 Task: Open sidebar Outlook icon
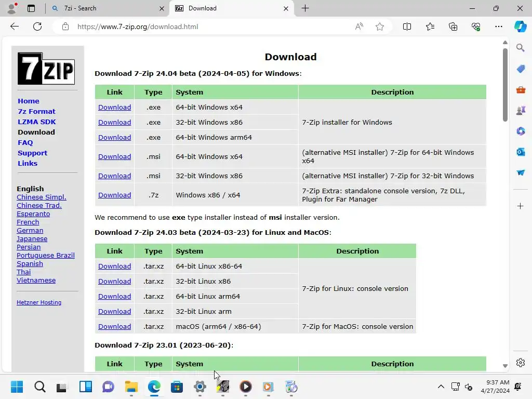[x=521, y=152]
